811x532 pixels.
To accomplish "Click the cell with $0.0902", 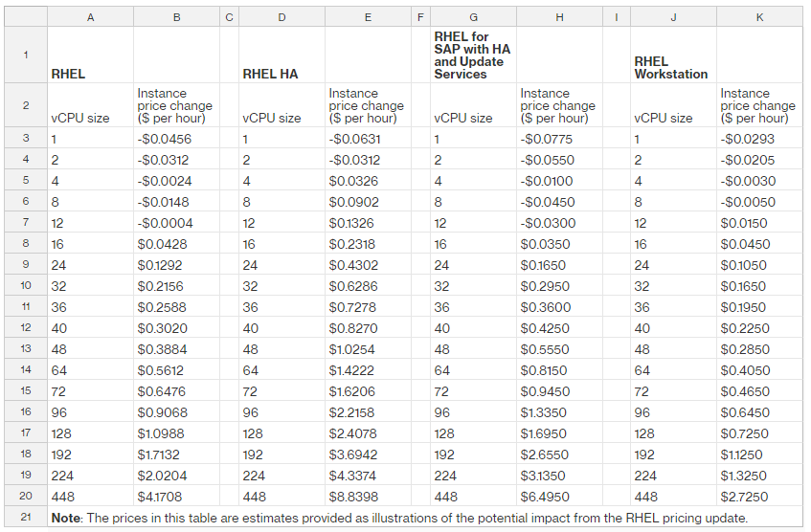I will tap(368, 202).
